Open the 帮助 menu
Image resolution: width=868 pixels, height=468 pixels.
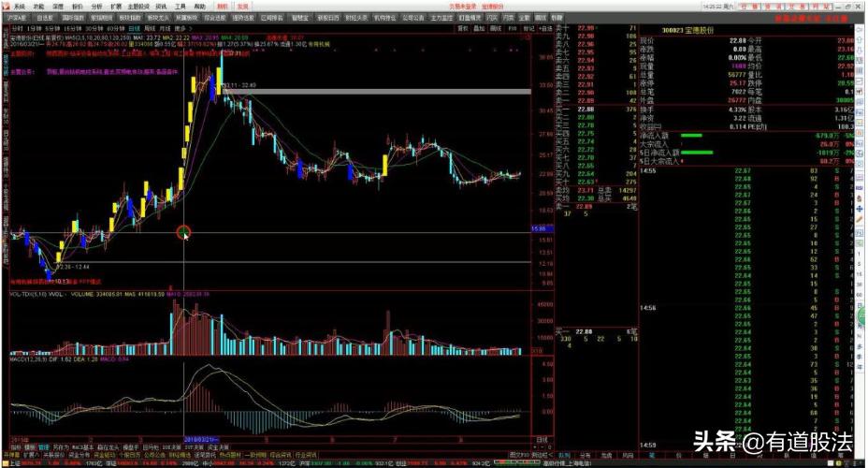click(199, 7)
